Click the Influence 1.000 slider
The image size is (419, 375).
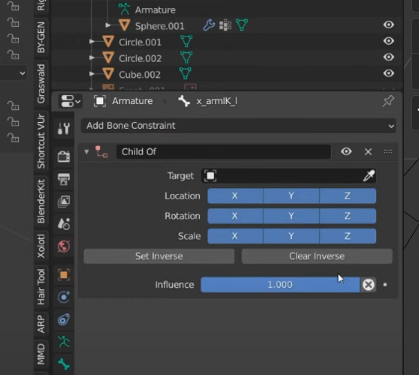[280, 285]
